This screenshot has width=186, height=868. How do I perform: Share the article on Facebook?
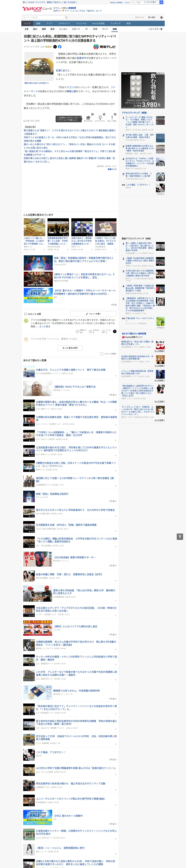(x=60, y=47)
